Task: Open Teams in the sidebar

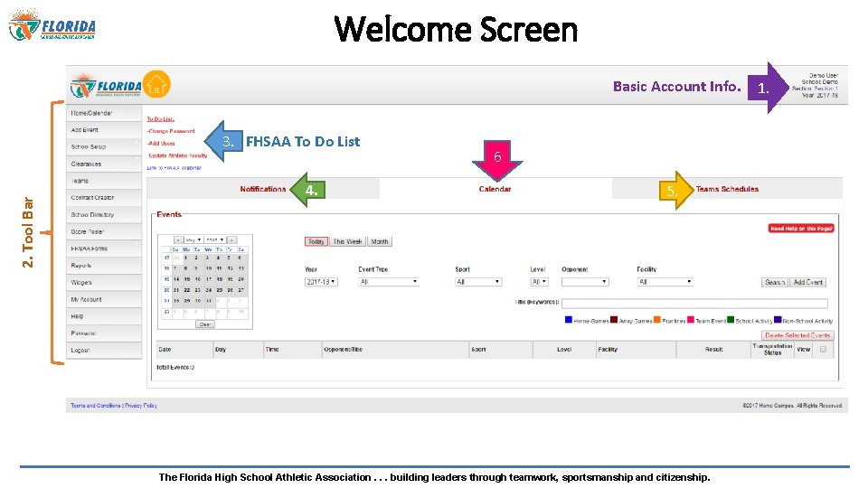Action: click(104, 181)
